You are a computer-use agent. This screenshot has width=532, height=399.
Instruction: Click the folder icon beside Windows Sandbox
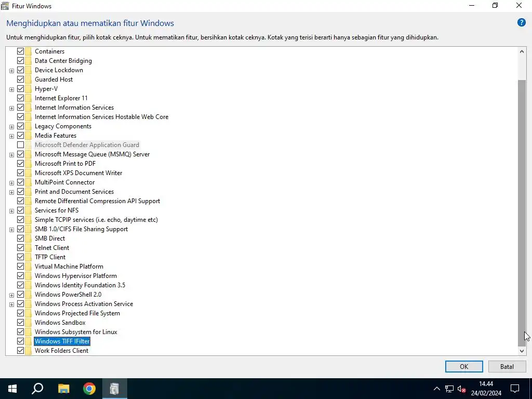[28, 323]
